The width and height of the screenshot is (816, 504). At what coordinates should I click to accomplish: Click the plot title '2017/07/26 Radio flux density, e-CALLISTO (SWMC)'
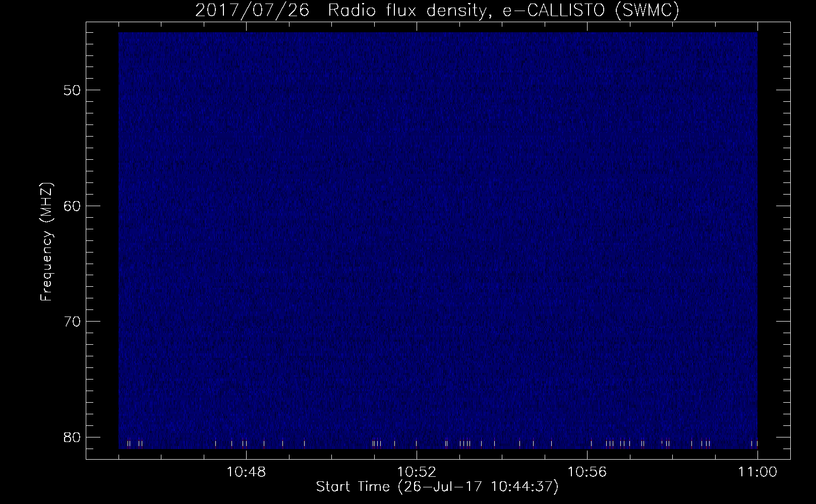point(437,11)
